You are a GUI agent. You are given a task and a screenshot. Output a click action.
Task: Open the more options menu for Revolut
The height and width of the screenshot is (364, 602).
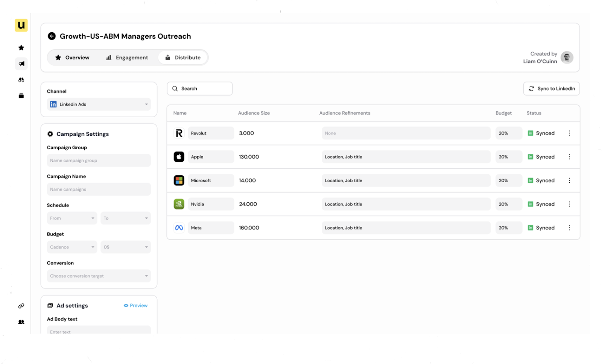tap(569, 133)
